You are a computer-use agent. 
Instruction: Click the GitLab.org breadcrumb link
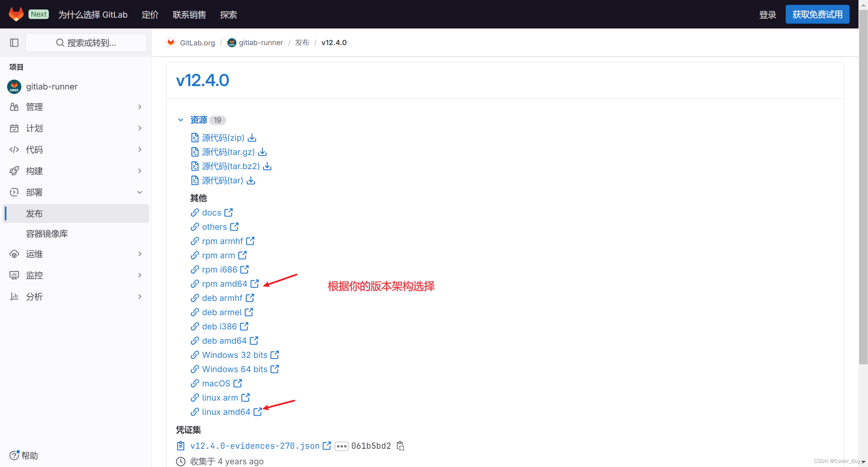[197, 43]
